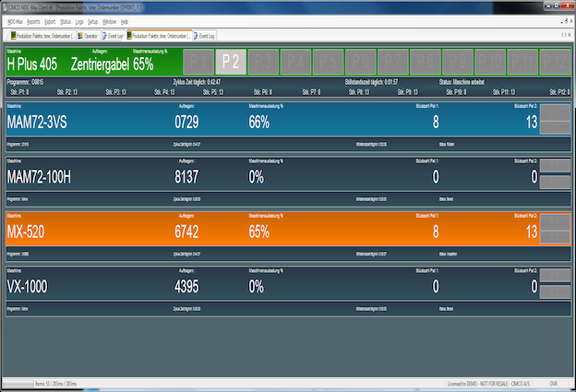This screenshot has height=392, width=576.
Task: Click the VX-1000 machine name
Action: tap(27, 287)
